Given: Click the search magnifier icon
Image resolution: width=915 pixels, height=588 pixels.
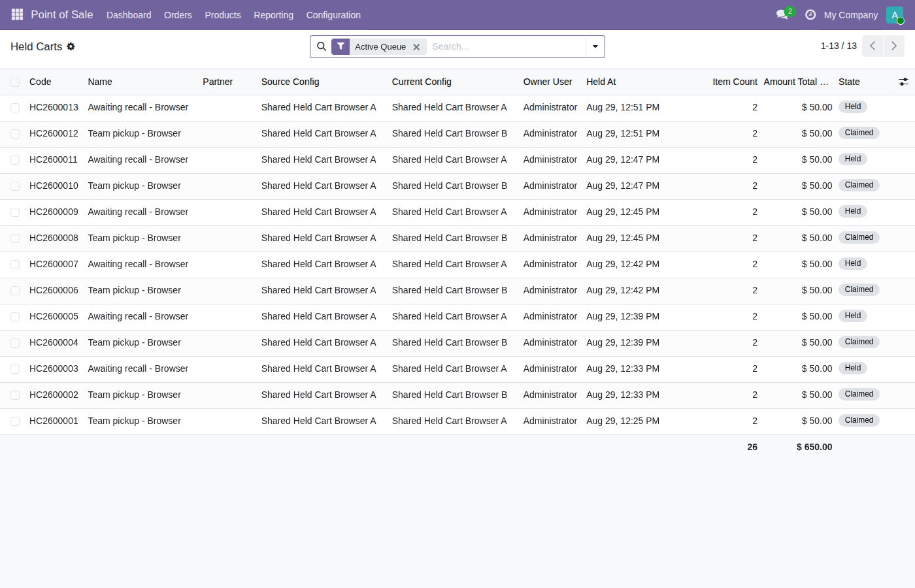Looking at the screenshot, I should coord(322,46).
